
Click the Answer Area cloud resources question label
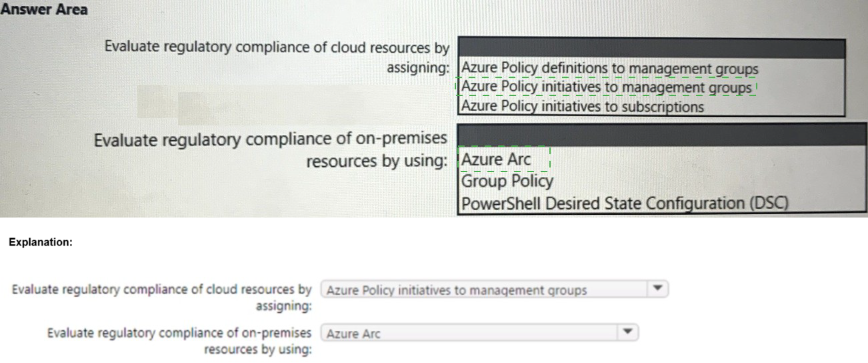tap(277, 48)
